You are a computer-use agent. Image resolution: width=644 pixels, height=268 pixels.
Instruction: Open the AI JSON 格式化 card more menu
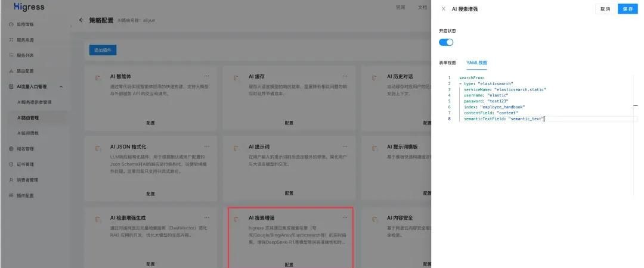pos(206,146)
